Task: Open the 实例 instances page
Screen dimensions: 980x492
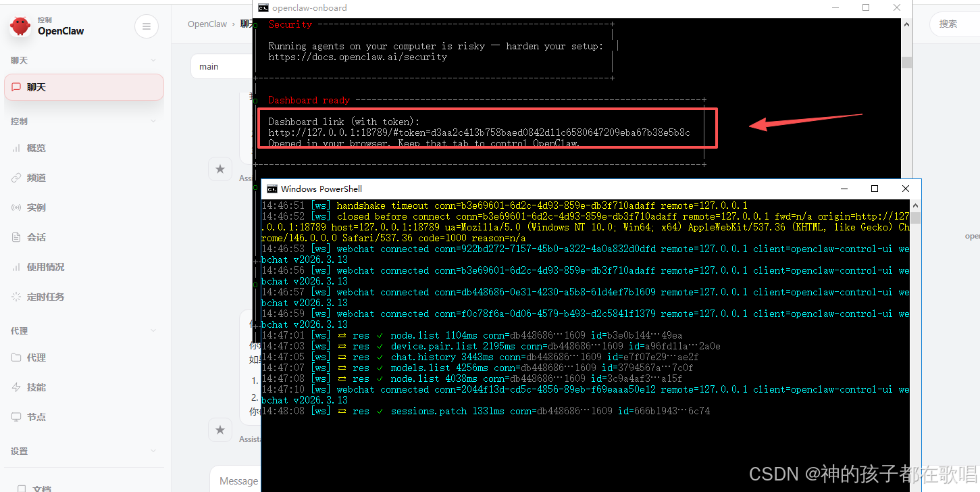Action: 84,207
